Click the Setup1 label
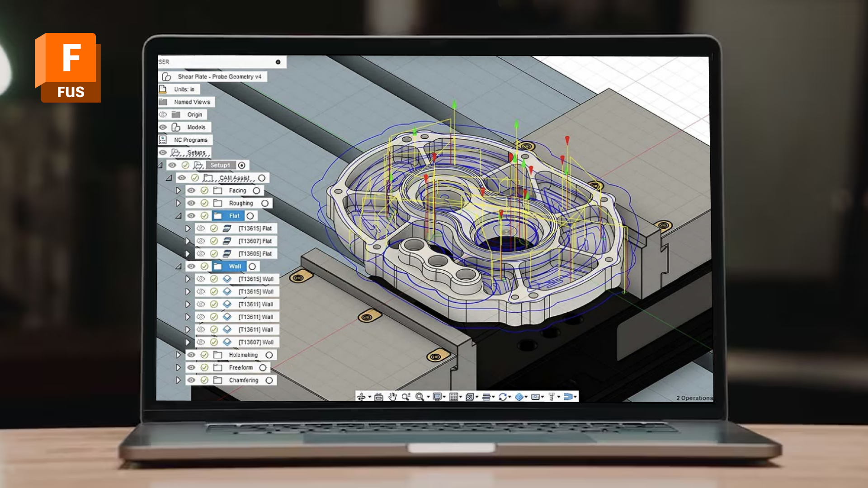 220,165
